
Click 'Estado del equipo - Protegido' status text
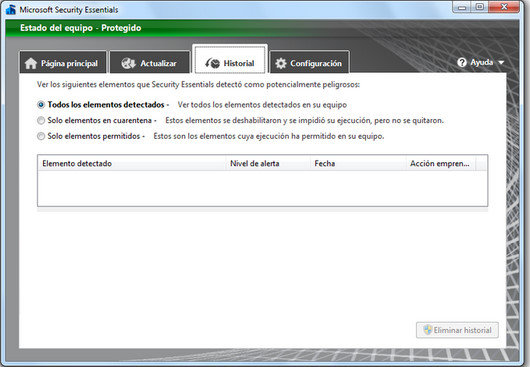(x=80, y=28)
